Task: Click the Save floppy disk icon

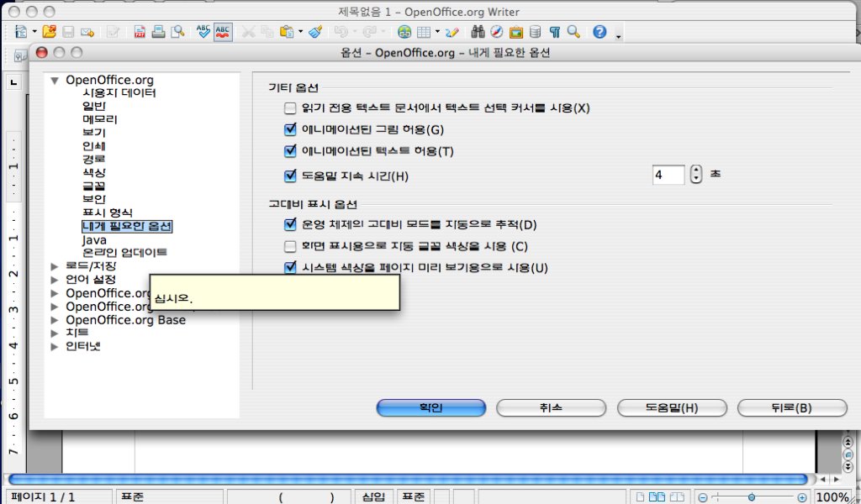Action: click(x=68, y=32)
